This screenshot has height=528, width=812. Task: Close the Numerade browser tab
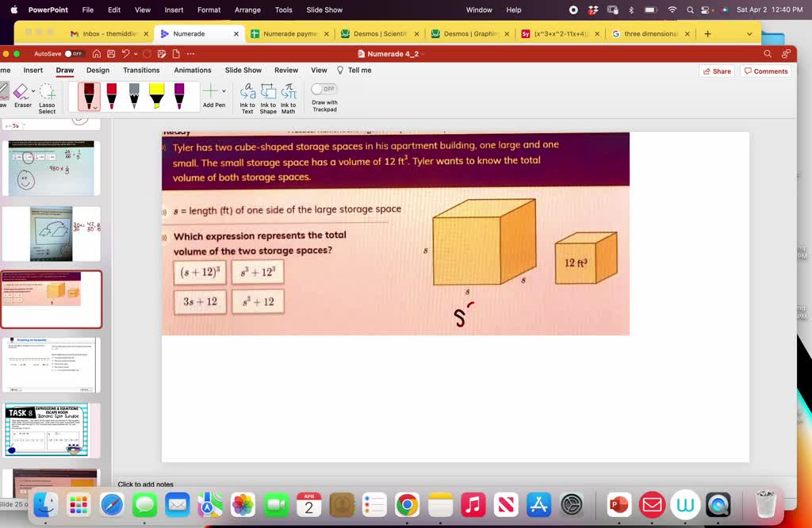tap(236, 33)
